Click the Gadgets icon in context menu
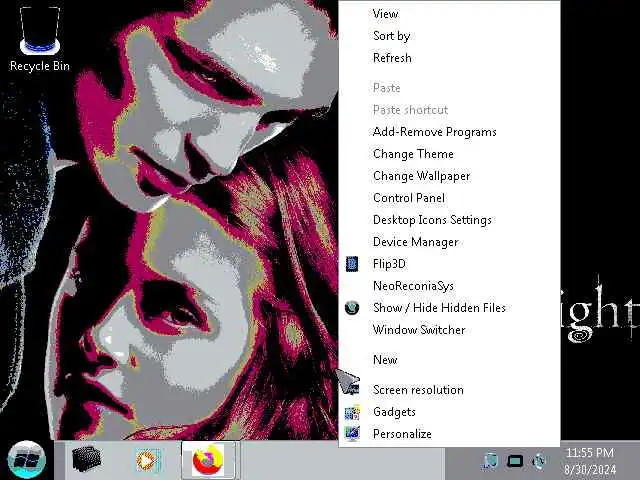Viewport: 640px width, 480px height. 352,412
